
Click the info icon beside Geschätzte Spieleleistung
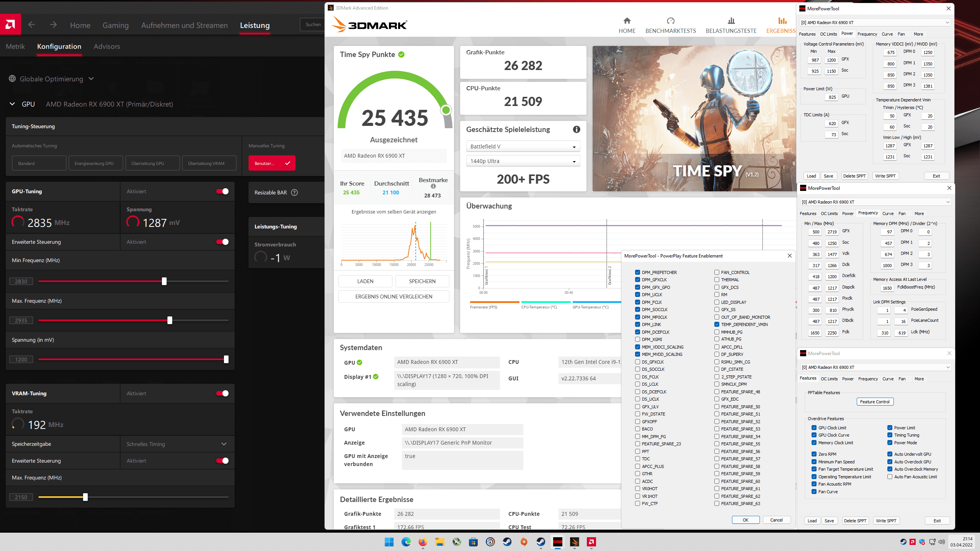pyautogui.click(x=576, y=129)
